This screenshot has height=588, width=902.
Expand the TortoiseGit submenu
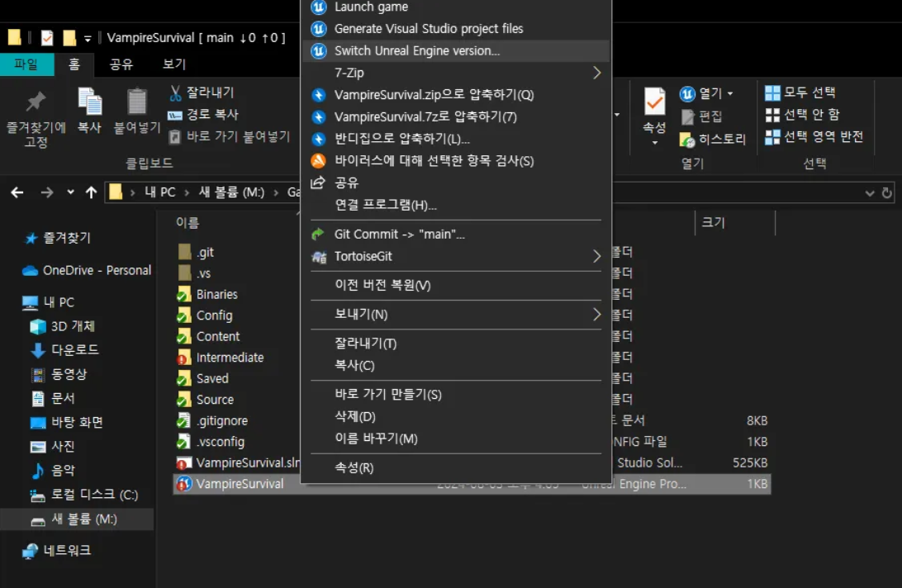(456, 256)
